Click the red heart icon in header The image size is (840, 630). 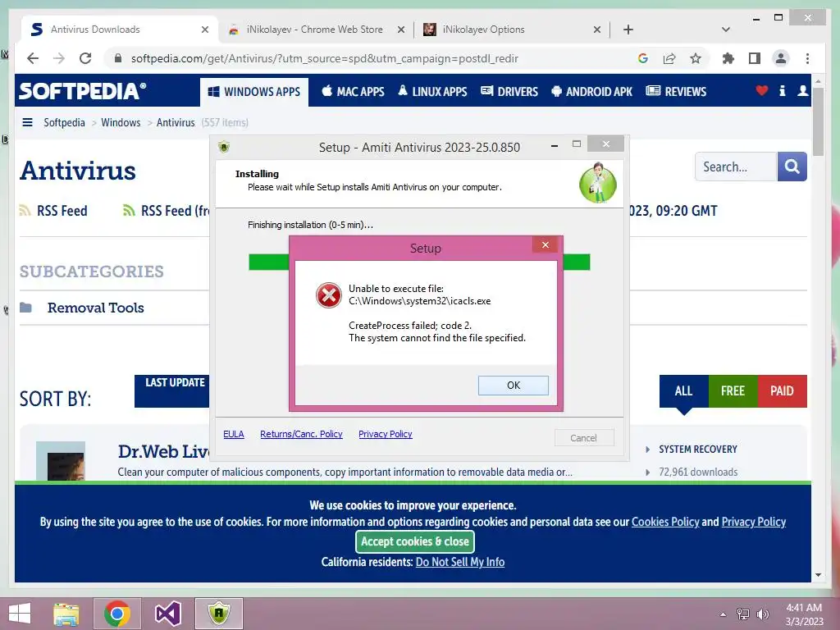click(762, 90)
